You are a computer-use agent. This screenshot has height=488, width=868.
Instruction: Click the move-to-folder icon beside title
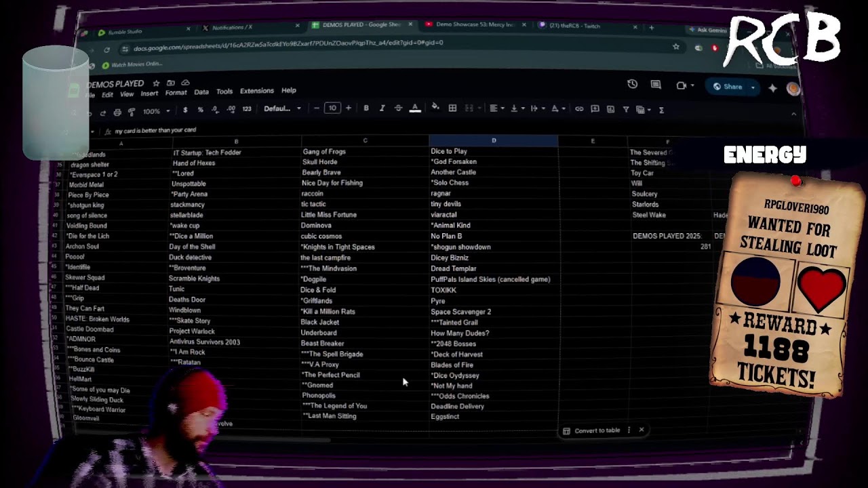pos(171,83)
